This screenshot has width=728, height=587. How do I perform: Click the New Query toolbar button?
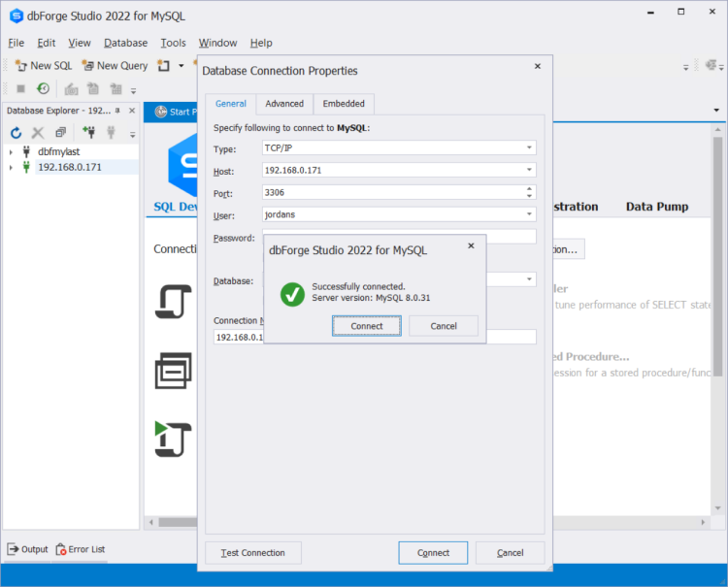point(115,66)
